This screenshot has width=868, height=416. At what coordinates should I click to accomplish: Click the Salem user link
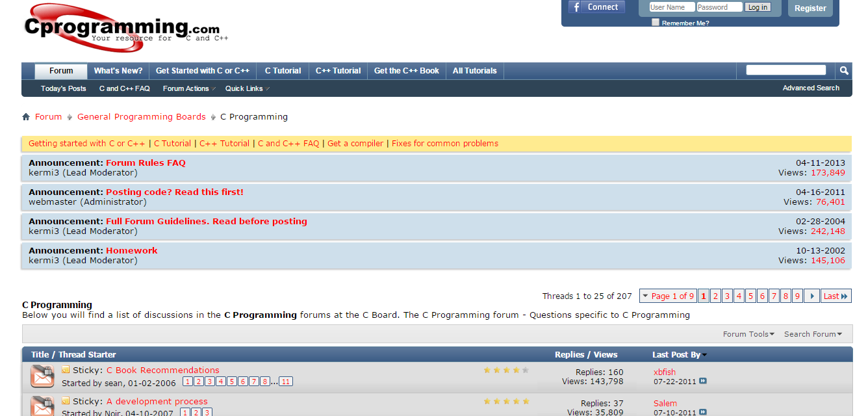(x=665, y=404)
